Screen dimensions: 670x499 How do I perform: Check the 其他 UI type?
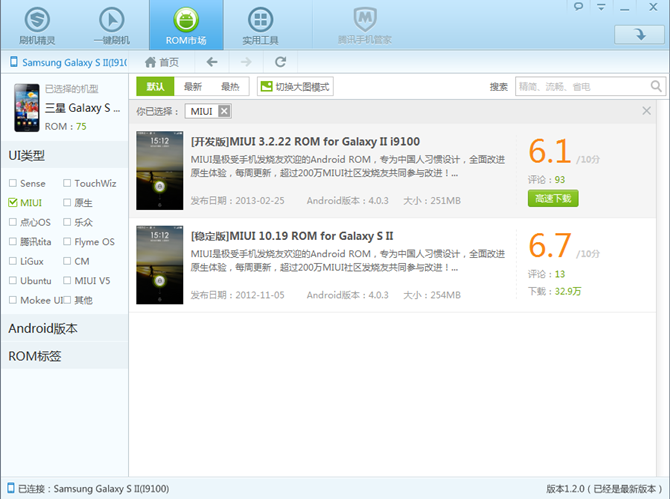67,300
